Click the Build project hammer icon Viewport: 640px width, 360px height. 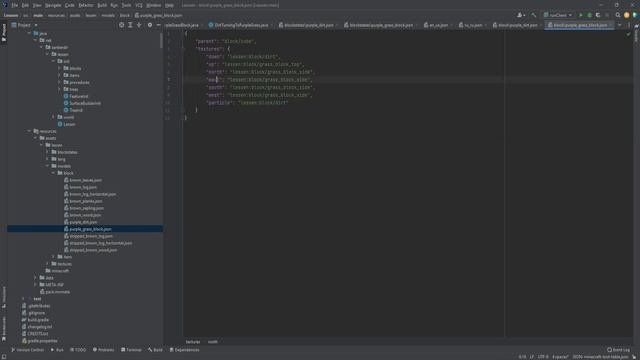(x=533, y=15)
